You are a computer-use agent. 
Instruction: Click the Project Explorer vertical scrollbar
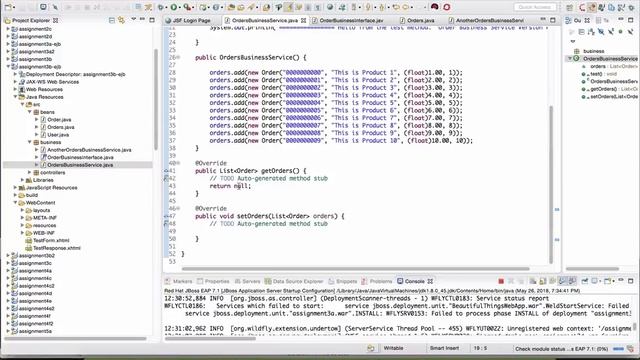click(156, 99)
